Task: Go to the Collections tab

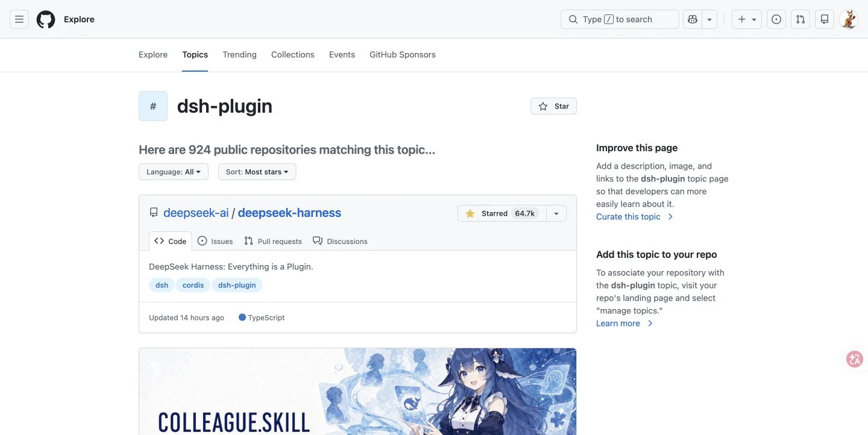Action: (x=293, y=54)
